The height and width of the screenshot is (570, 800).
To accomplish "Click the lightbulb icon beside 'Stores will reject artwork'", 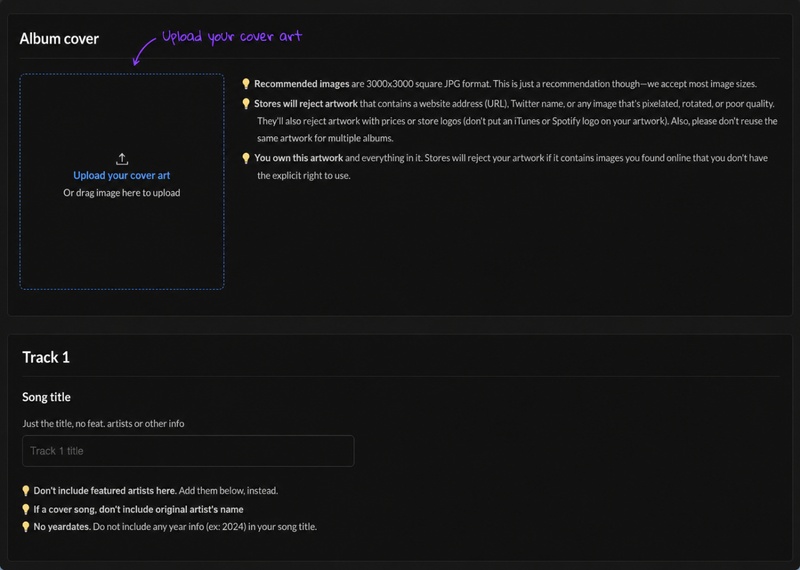I will 246,104.
